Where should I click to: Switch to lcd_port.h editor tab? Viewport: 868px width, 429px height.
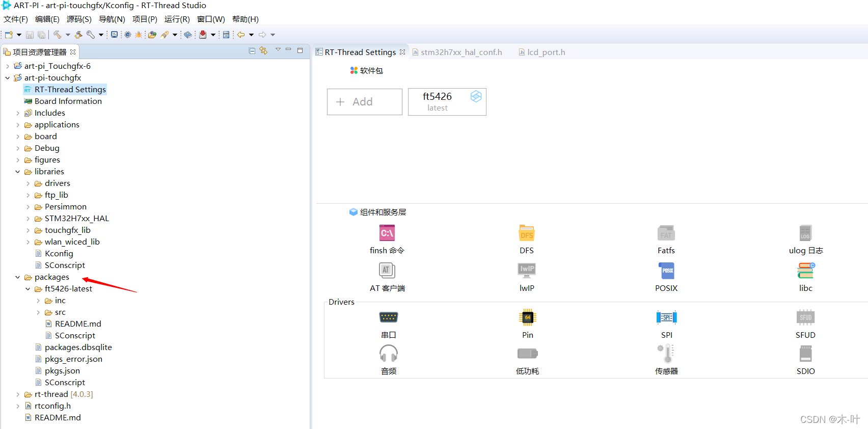(x=542, y=52)
